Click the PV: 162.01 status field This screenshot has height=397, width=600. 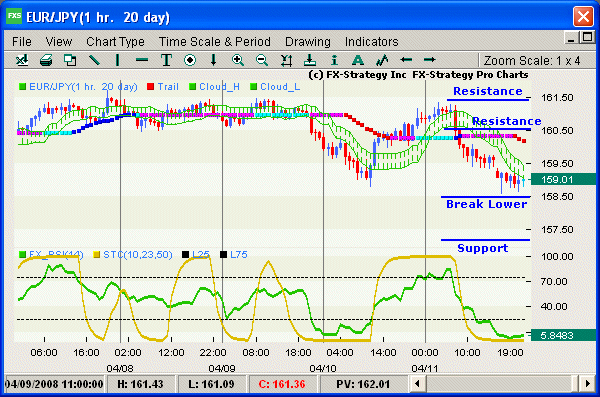point(363,384)
